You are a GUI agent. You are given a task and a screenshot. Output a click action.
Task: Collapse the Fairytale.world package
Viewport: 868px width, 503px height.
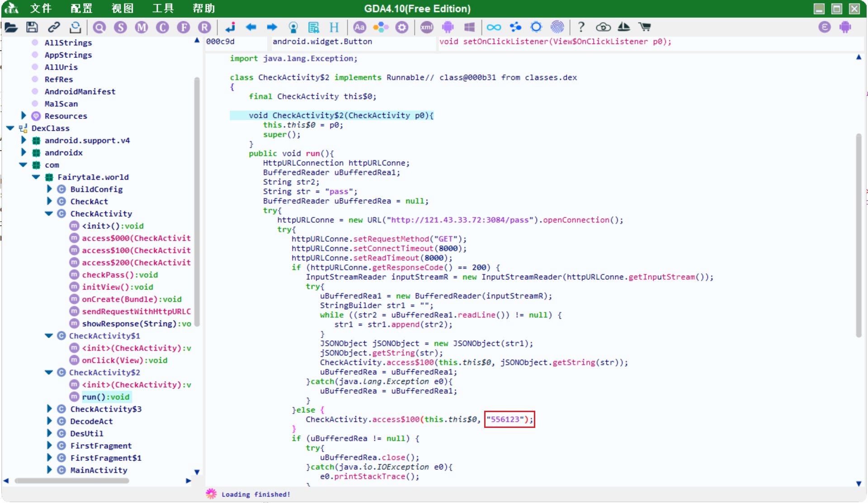click(36, 177)
